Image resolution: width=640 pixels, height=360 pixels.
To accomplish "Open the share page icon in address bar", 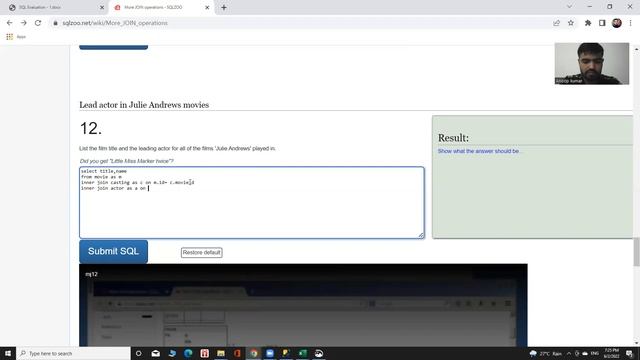I will [x=556, y=23].
